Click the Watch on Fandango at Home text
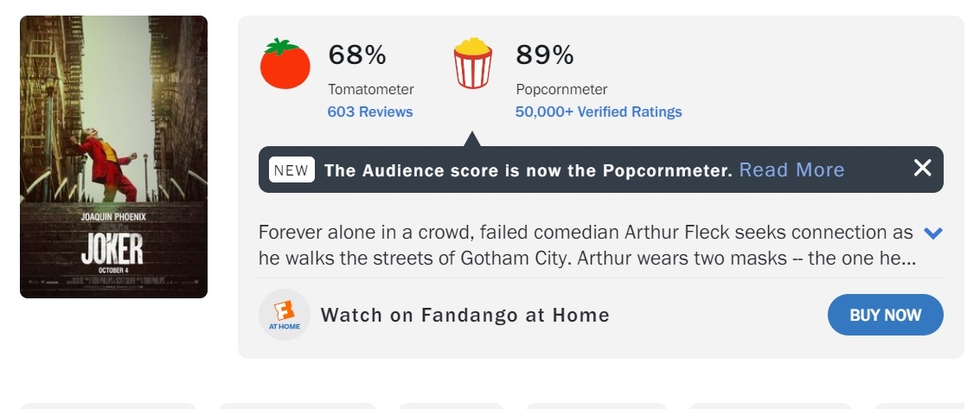This screenshot has height=409, width=980. click(465, 315)
